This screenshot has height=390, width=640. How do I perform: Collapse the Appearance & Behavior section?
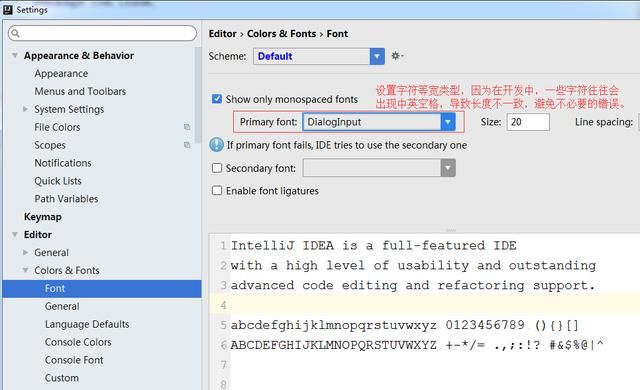15,55
